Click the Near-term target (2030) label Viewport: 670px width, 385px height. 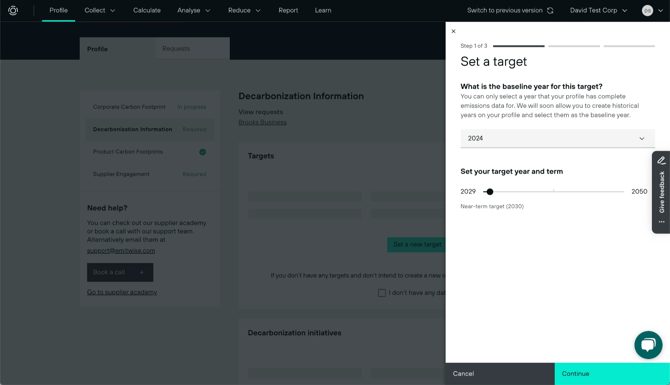tap(492, 206)
